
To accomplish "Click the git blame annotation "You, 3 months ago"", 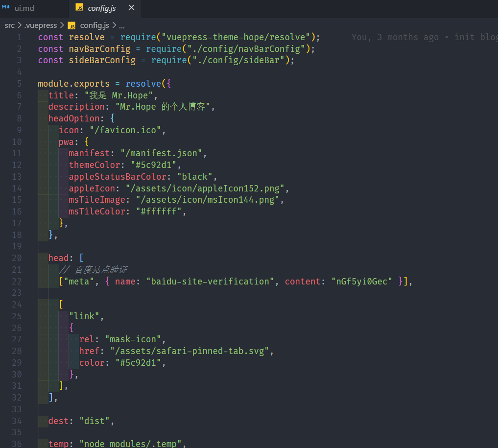I will pos(395,37).
